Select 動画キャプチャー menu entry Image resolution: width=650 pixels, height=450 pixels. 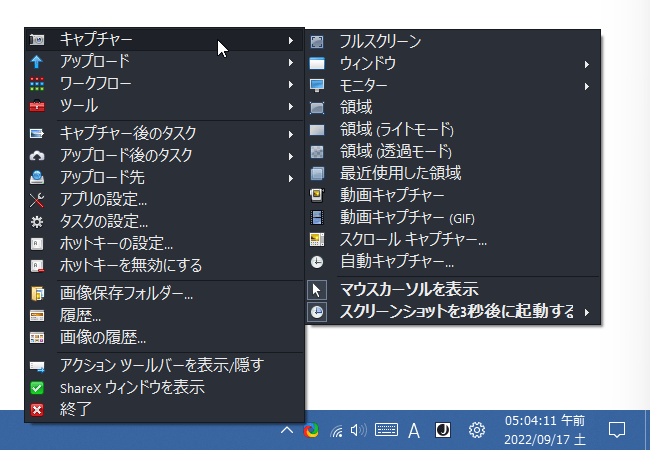pyautogui.click(x=453, y=195)
